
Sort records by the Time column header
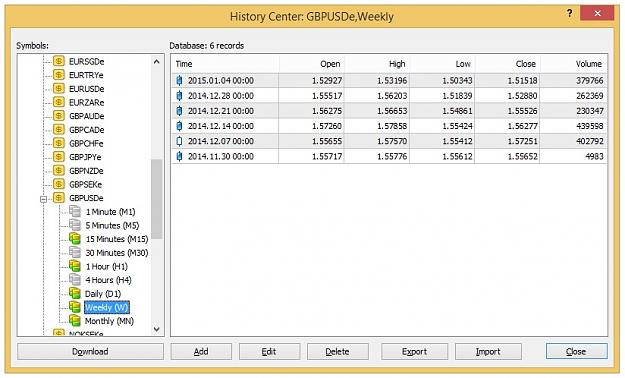[x=225, y=64]
